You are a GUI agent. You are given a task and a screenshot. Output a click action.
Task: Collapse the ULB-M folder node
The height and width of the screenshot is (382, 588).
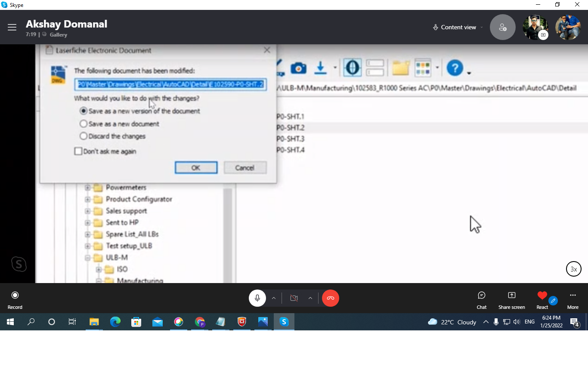coord(88,258)
